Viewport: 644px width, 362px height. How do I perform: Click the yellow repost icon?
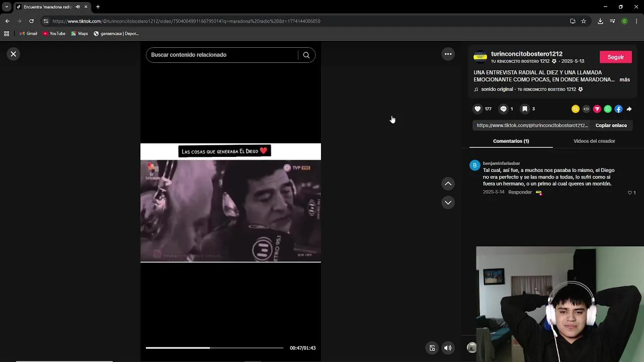tap(576, 109)
